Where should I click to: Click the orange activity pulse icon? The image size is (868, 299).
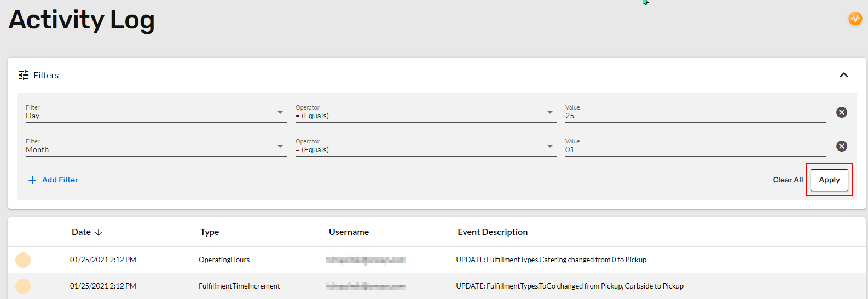click(x=855, y=19)
